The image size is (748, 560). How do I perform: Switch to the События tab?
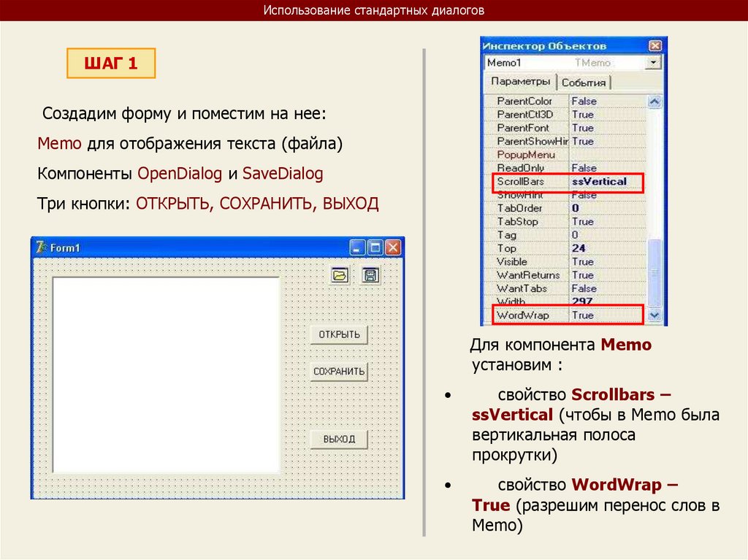(x=584, y=83)
